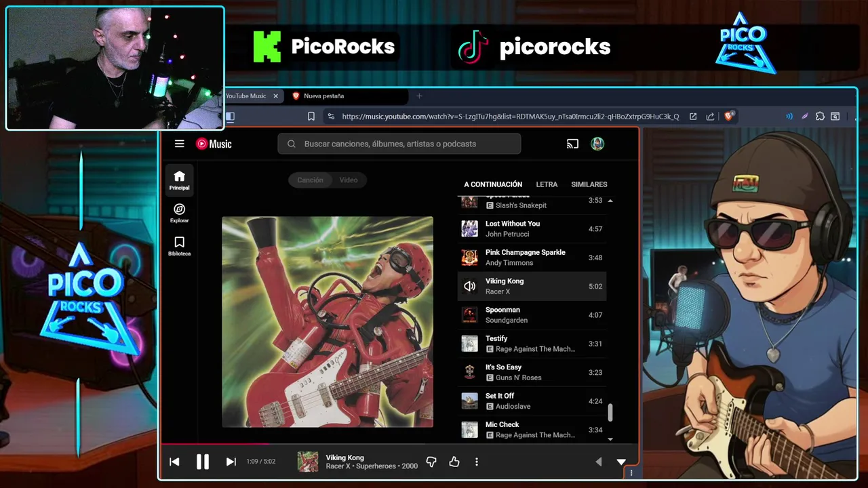The width and height of the screenshot is (868, 488).
Task: Switch to the YouTube Music browser tab
Action: (247, 96)
